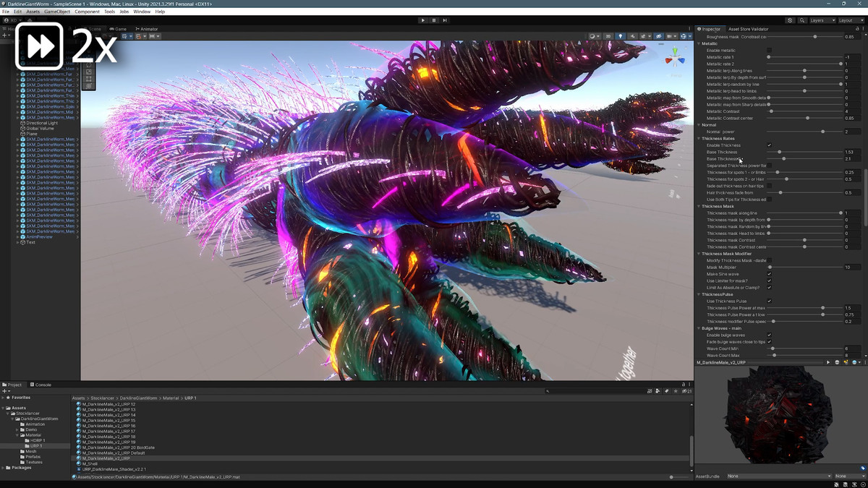This screenshot has width=868, height=488.
Task: Toggle 2D view mode in Scene
Action: (x=608, y=36)
